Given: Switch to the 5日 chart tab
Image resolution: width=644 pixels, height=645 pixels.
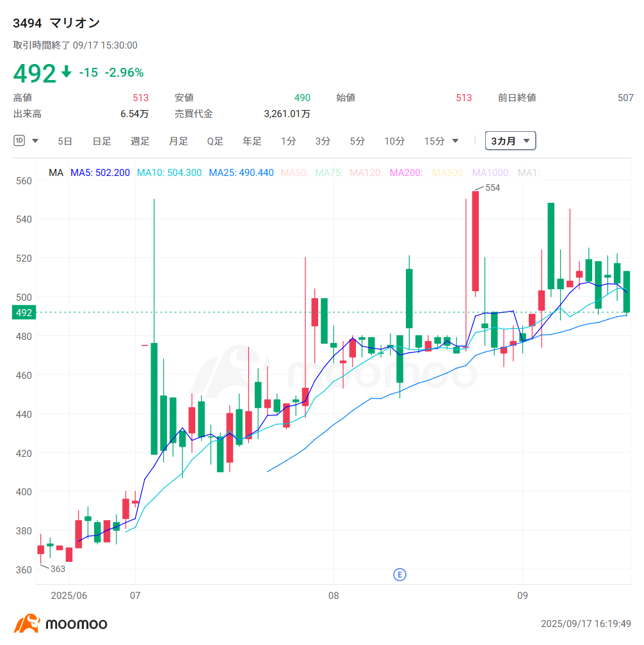Looking at the screenshot, I should click(x=65, y=141).
